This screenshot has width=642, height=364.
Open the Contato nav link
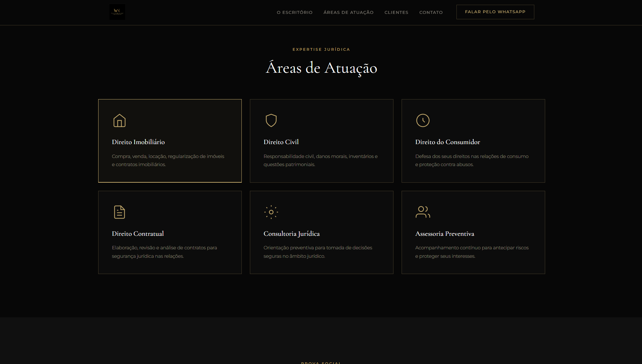431,12
